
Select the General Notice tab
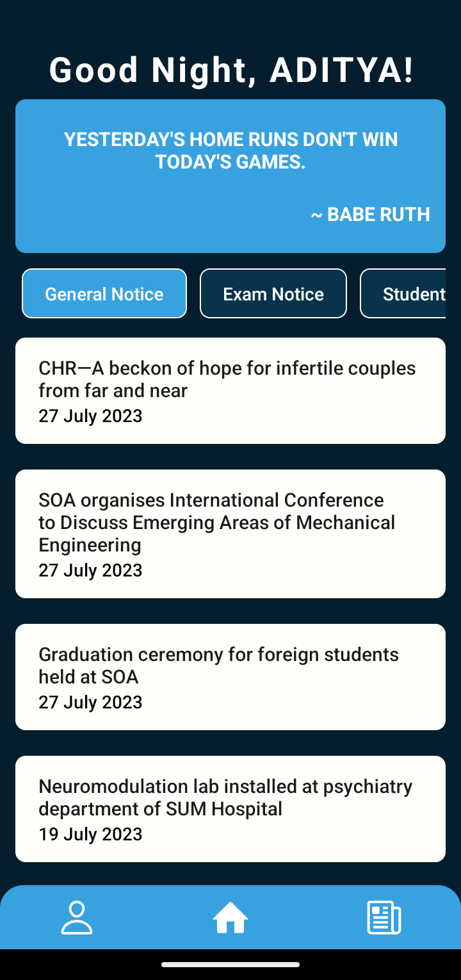[x=104, y=294]
